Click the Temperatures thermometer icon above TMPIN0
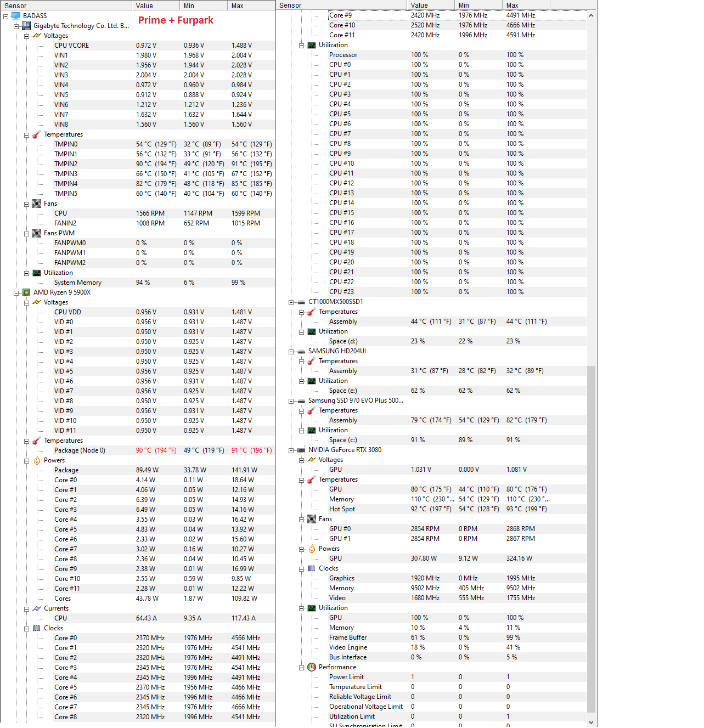Screen dimensions: 704x728 (37, 134)
